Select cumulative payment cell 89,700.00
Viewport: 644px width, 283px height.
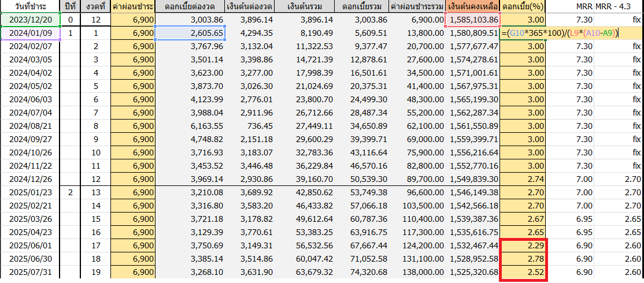tap(417, 179)
